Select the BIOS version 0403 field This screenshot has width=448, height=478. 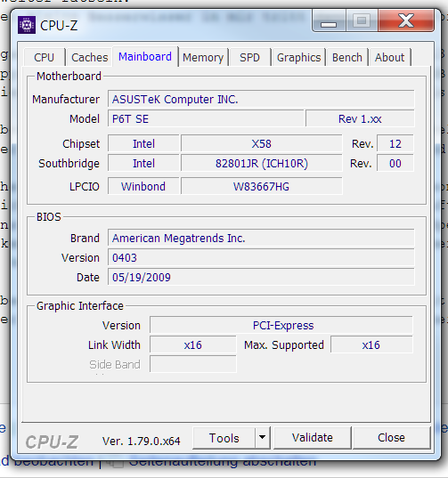261,257
